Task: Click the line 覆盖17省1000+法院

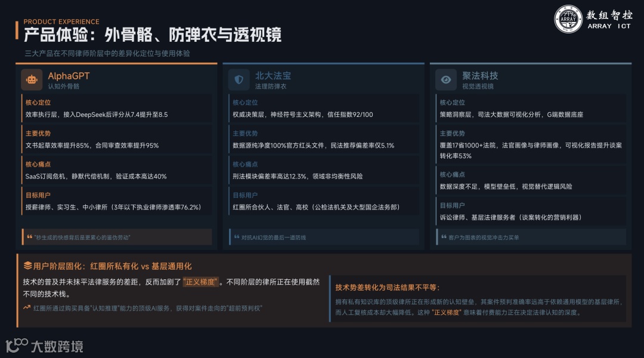Action: 531,150
